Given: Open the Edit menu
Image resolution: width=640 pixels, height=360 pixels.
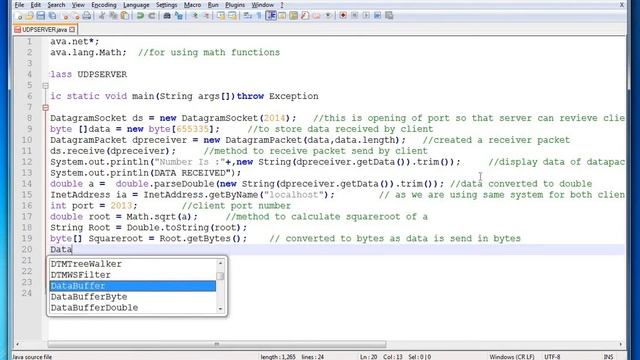Looking at the screenshot, I should (36, 5).
